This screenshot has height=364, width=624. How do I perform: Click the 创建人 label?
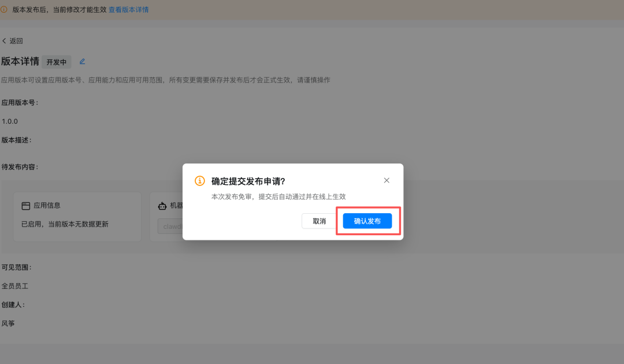pyautogui.click(x=13, y=304)
